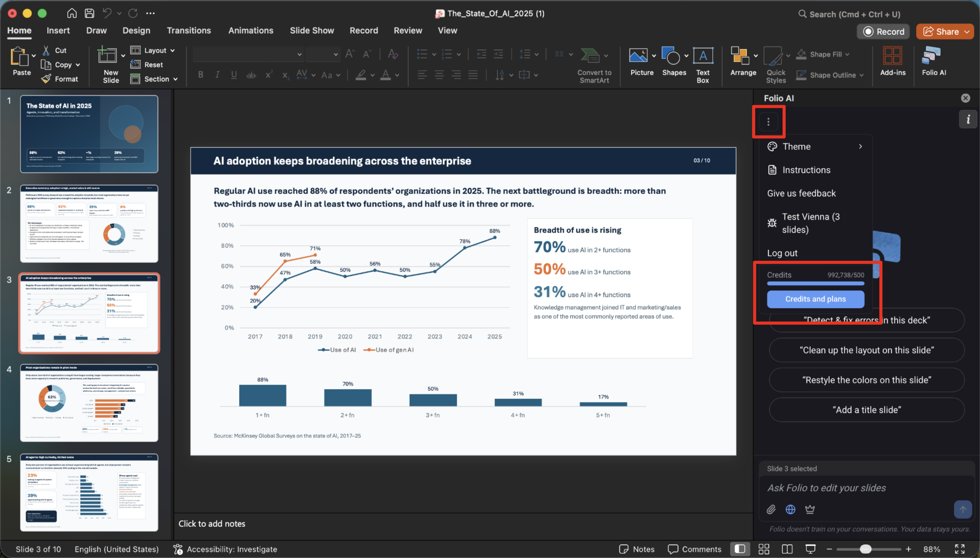980x558 pixels.
Task: Paste clipboard content
Action: point(21,61)
